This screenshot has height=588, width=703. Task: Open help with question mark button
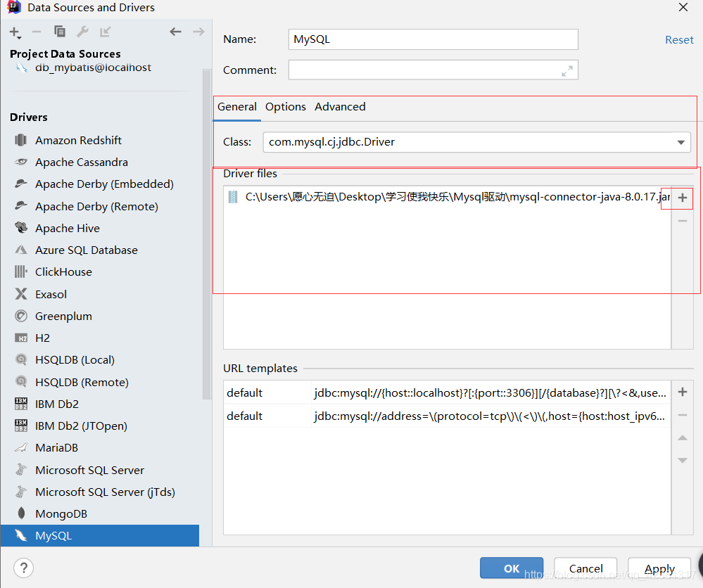(x=24, y=568)
